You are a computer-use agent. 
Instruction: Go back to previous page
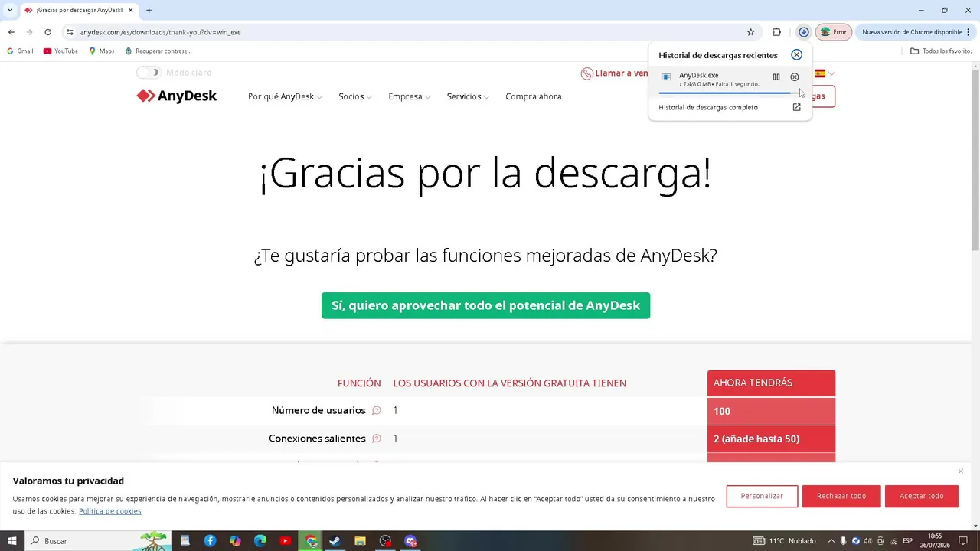click(11, 32)
